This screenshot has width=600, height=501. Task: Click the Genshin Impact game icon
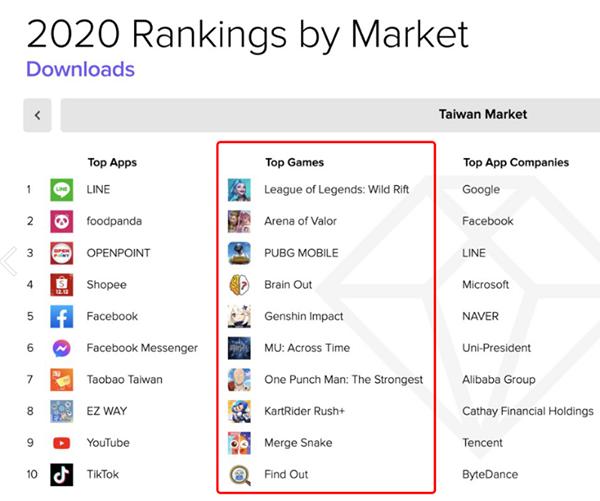pyautogui.click(x=239, y=316)
